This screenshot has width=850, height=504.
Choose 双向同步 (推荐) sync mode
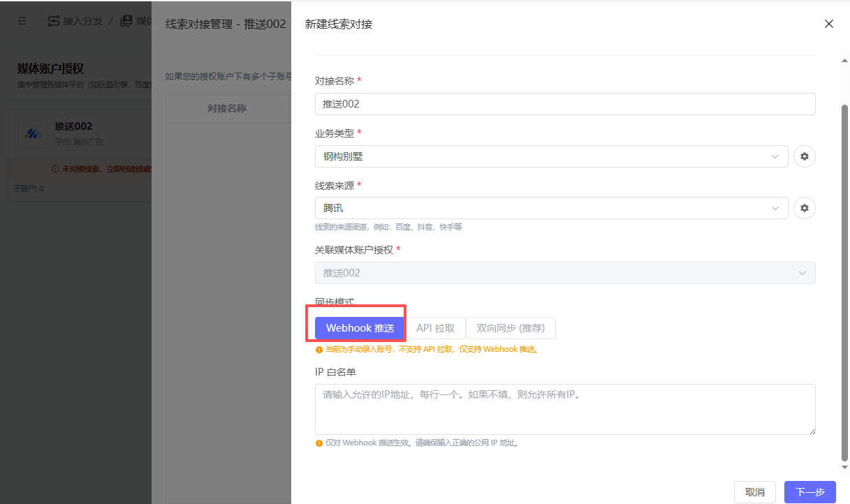point(510,328)
